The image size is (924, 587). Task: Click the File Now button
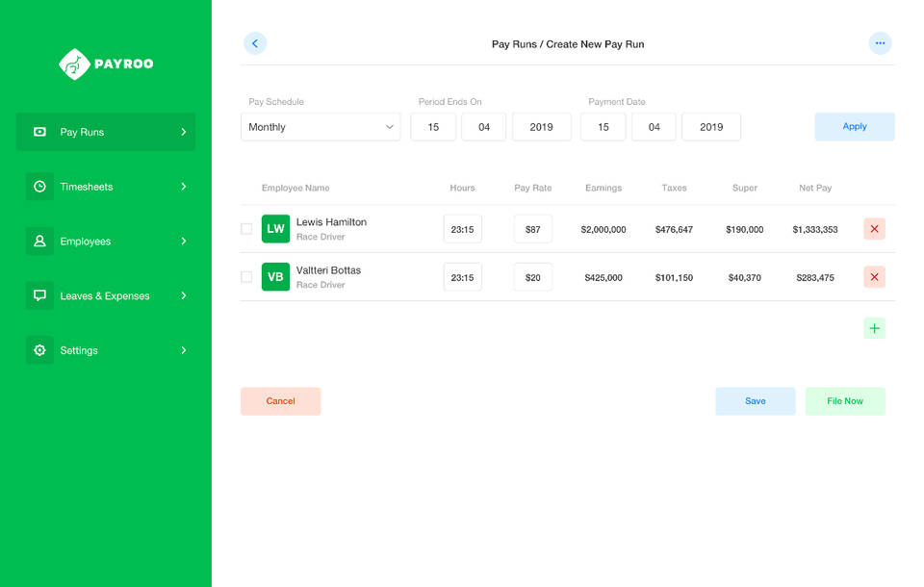coord(845,400)
